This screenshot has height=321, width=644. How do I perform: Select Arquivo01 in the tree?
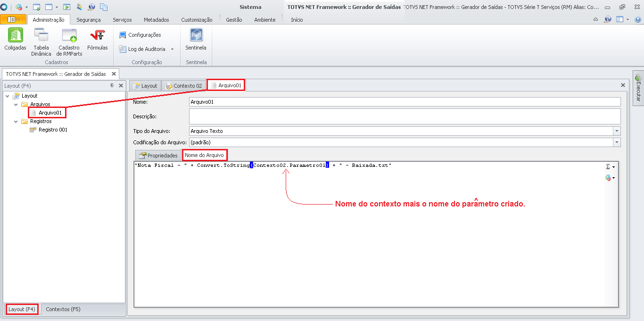pyautogui.click(x=50, y=113)
